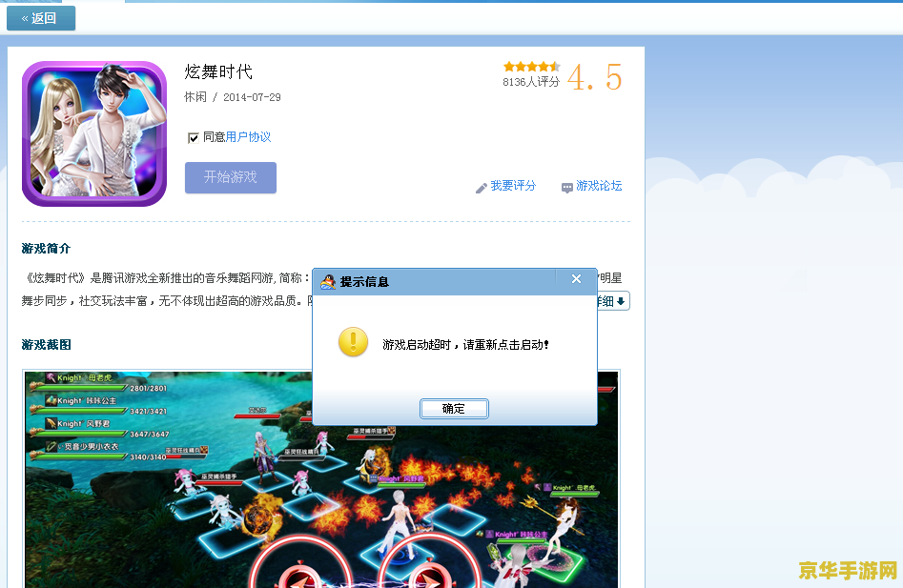
Task: Click the speech bubble icon beside 游戏论坛
Action: click(567, 188)
